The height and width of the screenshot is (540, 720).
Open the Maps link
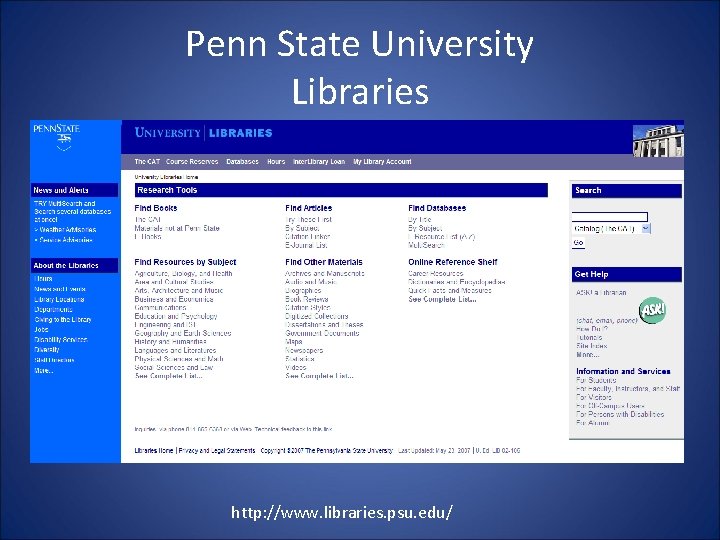pos(294,342)
